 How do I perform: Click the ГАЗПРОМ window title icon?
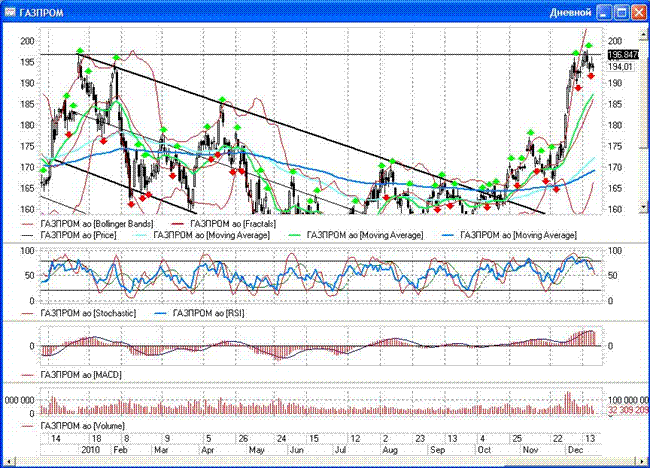[x=10, y=12]
